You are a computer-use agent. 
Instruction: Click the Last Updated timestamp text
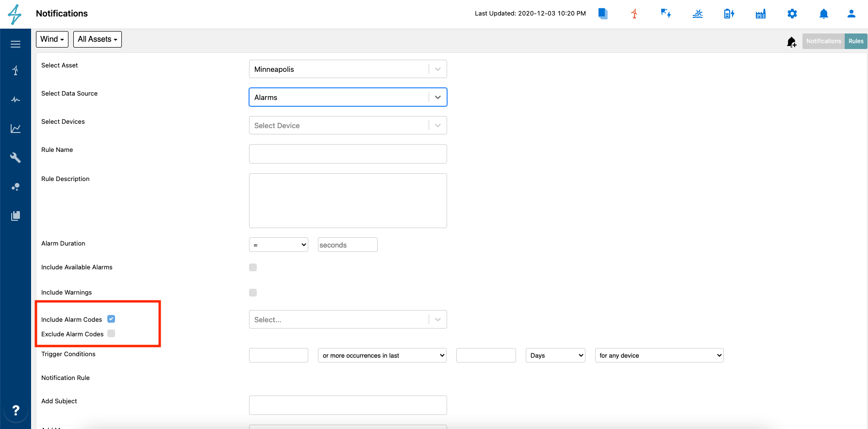530,14
